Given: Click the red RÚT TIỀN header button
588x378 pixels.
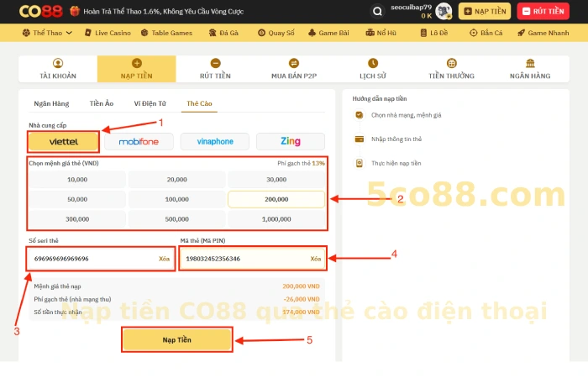Looking at the screenshot, I should (x=543, y=11).
